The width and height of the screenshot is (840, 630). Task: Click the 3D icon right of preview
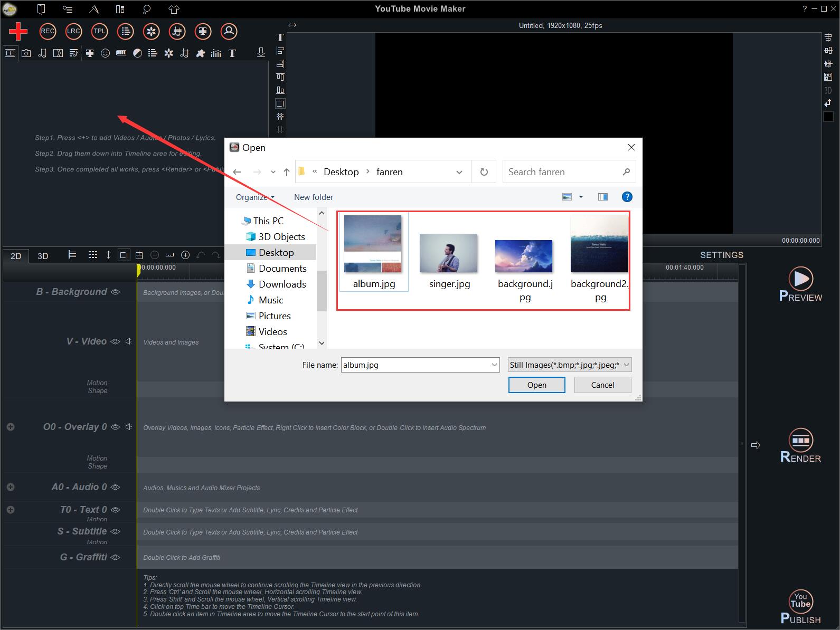pyautogui.click(x=828, y=90)
